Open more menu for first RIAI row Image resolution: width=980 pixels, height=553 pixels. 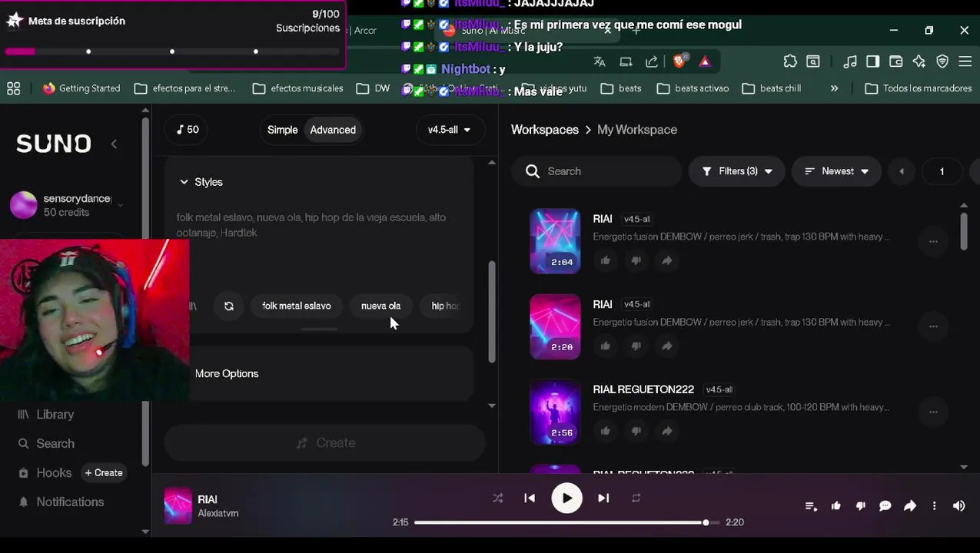pos(933,242)
